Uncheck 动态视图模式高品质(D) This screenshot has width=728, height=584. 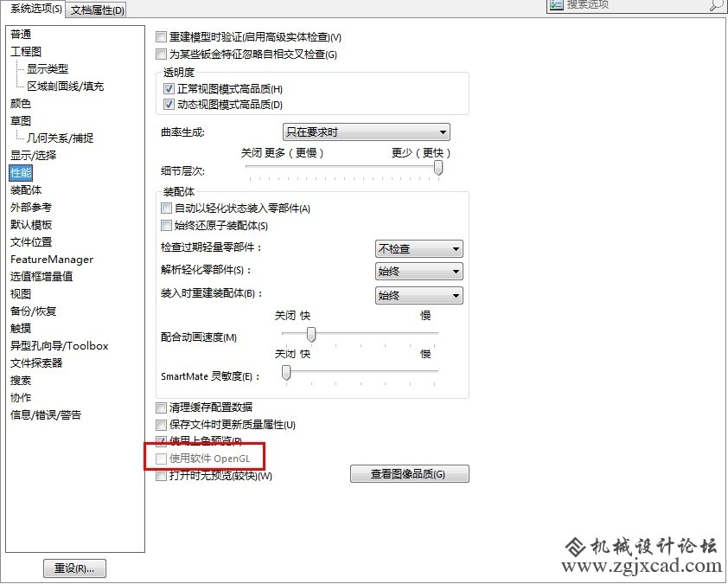pos(169,104)
